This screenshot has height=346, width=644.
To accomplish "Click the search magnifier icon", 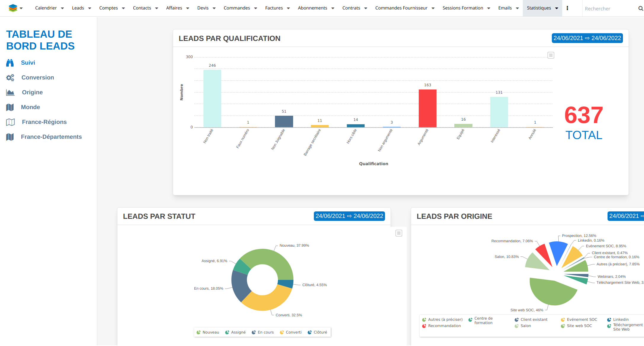I will click(x=640, y=9).
